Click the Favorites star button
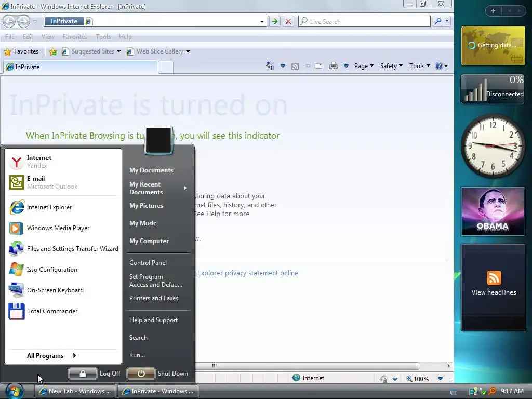532x399 pixels. [x=21, y=51]
